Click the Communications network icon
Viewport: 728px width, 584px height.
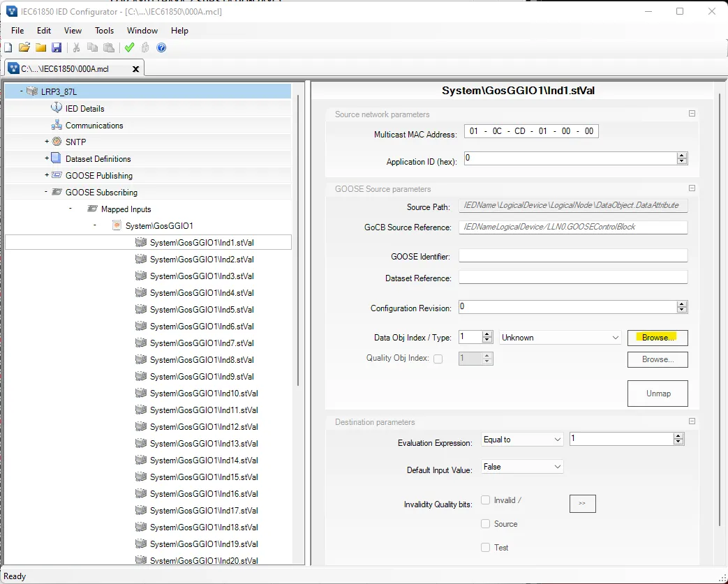coord(57,125)
